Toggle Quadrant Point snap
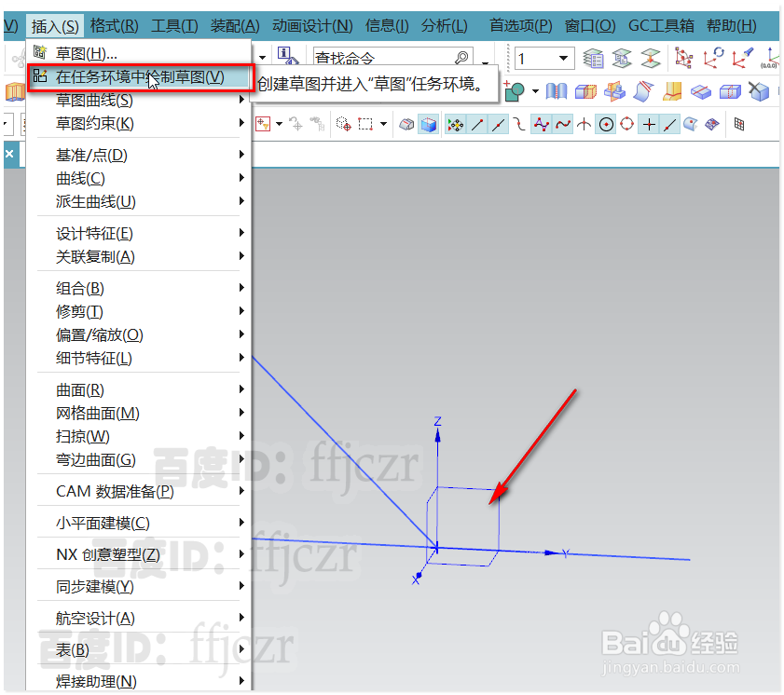Image resolution: width=784 pixels, height=695 pixels. [627, 124]
